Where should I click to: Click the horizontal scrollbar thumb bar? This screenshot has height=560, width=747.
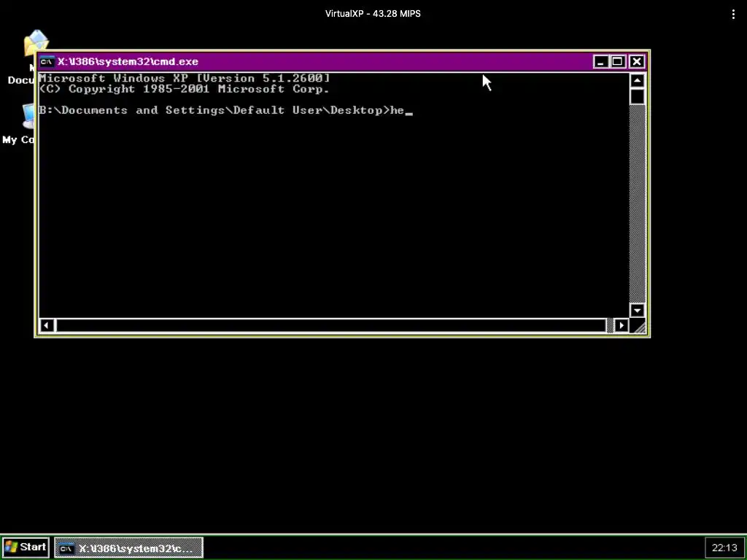pyautogui.click(x=331, y=325)
